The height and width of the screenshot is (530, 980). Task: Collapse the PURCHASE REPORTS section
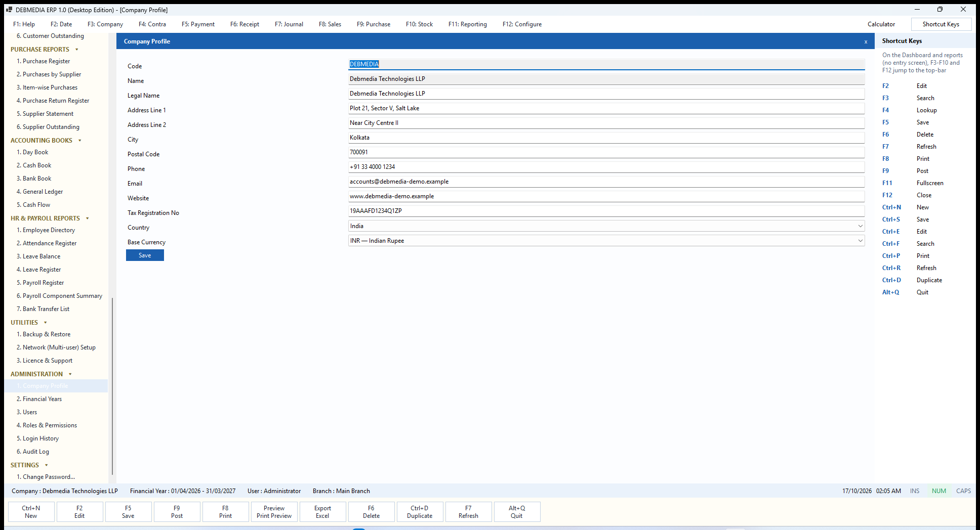coord(76,50)
